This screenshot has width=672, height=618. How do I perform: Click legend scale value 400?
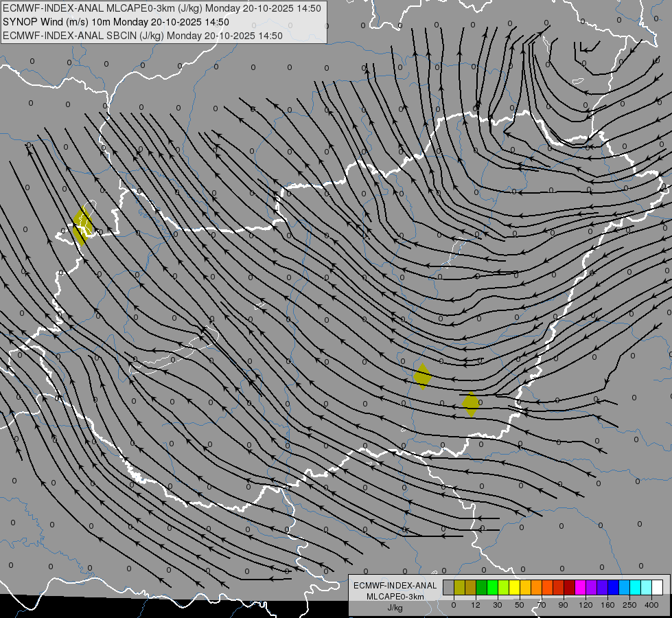click(x=651, y=605)
